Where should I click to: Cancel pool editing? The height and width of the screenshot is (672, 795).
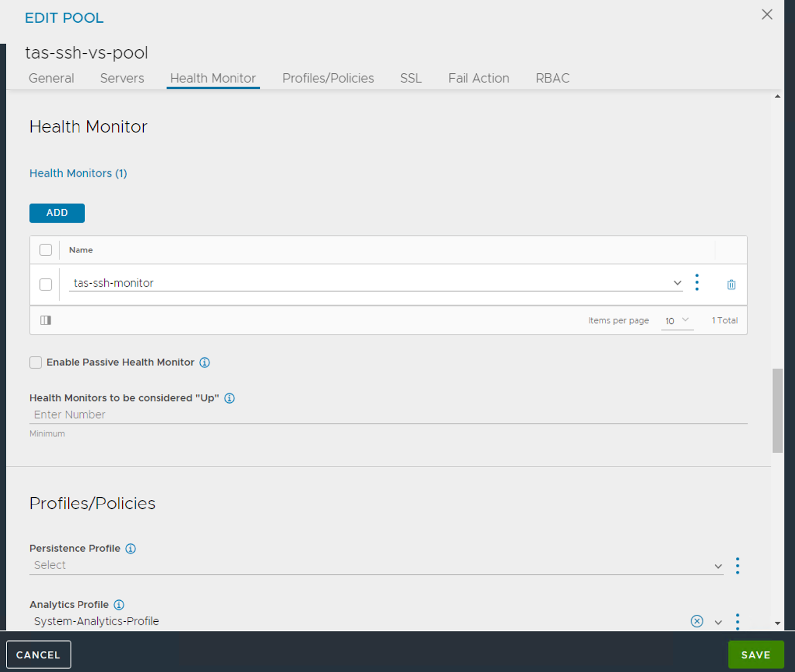(38, 655)
